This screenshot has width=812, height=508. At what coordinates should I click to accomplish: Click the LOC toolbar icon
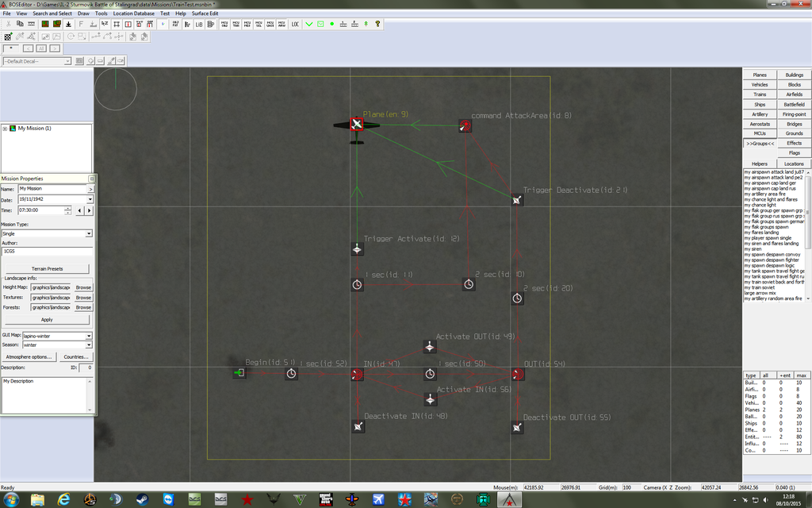point(295,25)
